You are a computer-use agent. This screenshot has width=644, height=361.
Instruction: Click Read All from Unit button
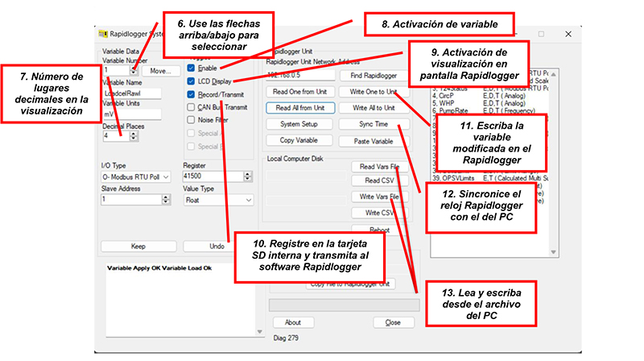[299, 108]
